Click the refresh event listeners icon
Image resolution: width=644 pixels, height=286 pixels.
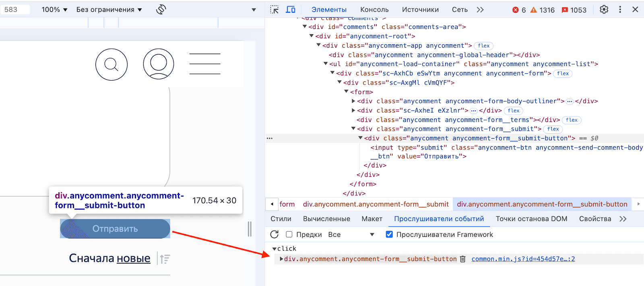tap(275, 234)
